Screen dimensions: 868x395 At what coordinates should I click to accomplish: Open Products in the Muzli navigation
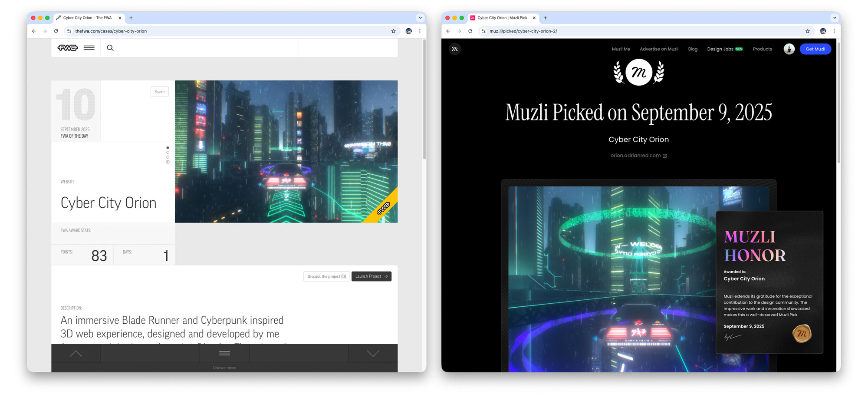pyautogui.click(x=762, y=49)
